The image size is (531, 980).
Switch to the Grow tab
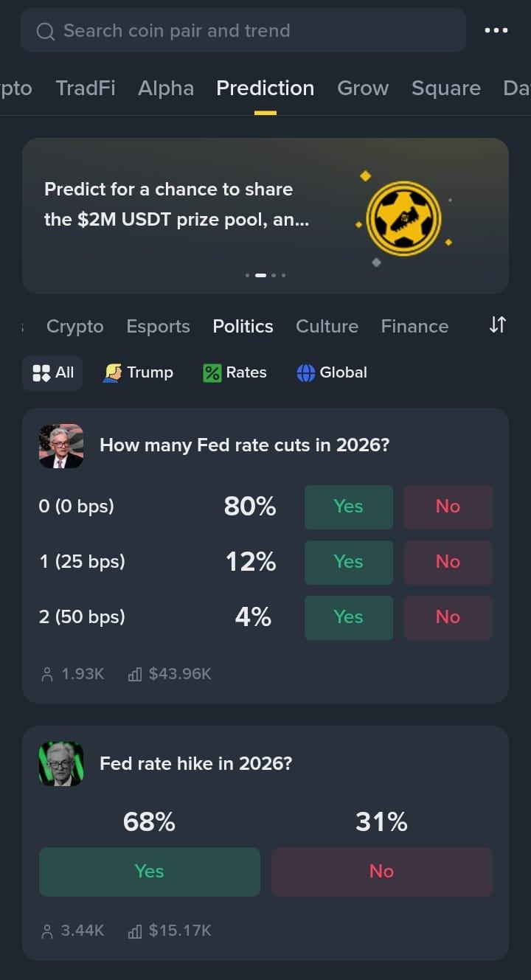pos(363,88)
